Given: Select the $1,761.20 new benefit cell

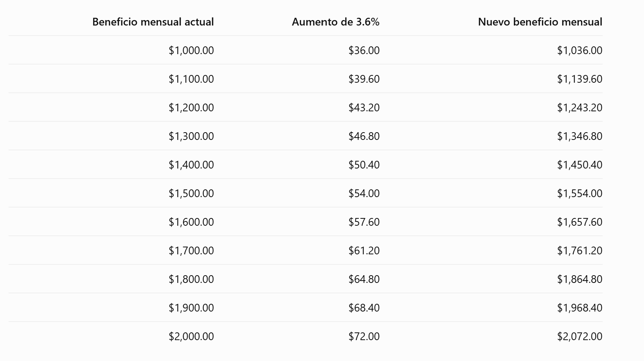Looking at the screenshot, I should (x=580, y=250).
